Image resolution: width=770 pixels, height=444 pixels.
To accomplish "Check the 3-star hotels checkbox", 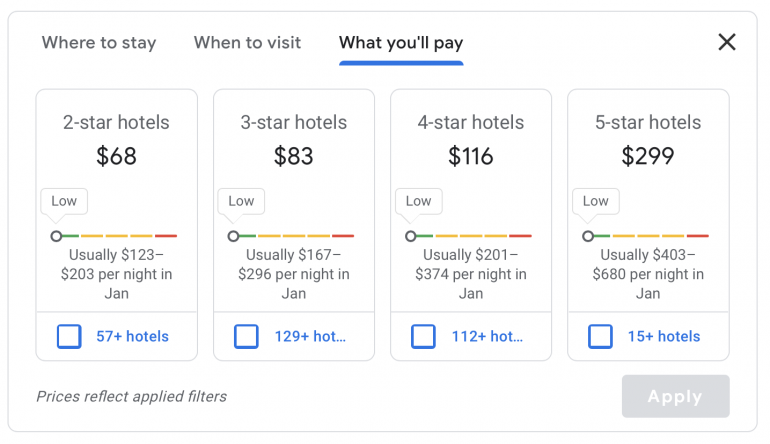I will click(x=246, y=336).
